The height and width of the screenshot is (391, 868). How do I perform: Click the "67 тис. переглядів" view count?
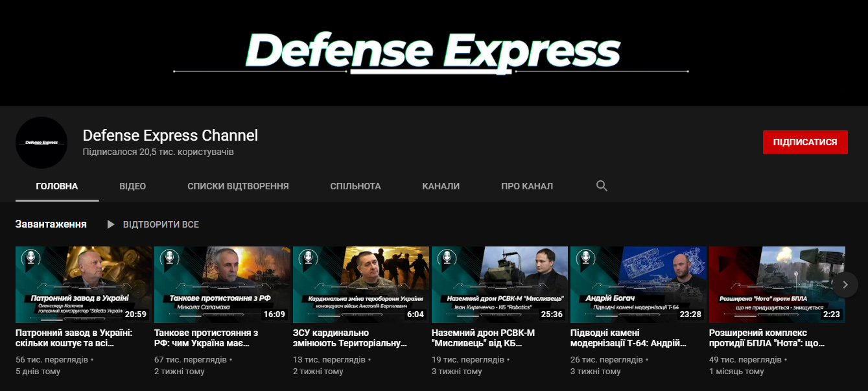[191, 359]
